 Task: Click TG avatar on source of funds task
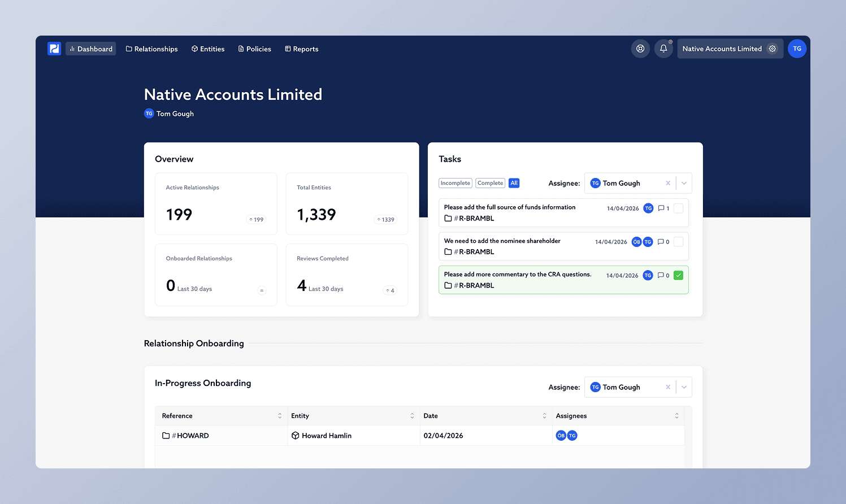(648, 208)
